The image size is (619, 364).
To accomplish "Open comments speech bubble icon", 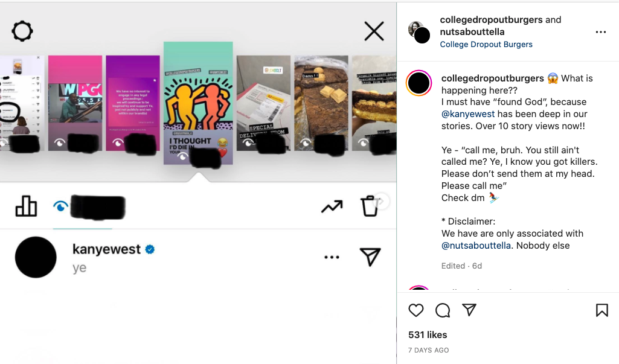I will pos(443,310).
